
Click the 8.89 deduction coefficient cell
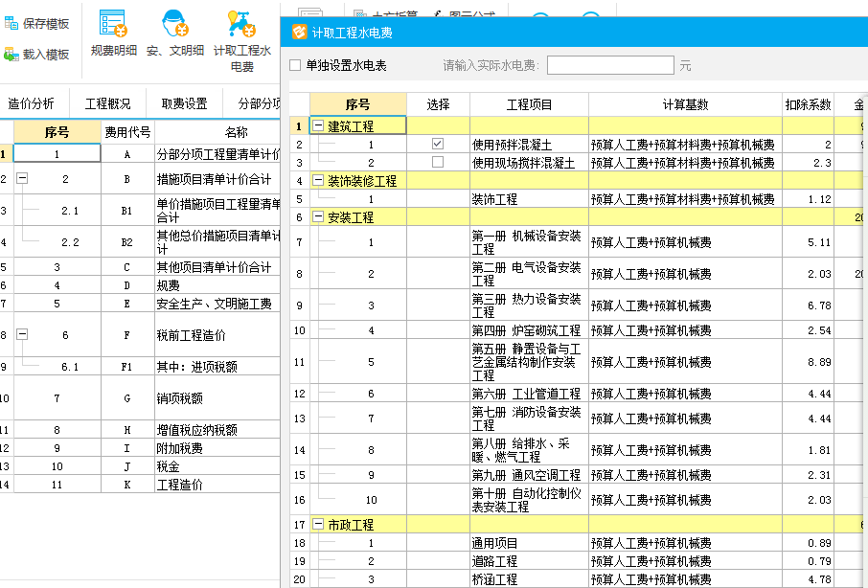(x=808, y=362)
